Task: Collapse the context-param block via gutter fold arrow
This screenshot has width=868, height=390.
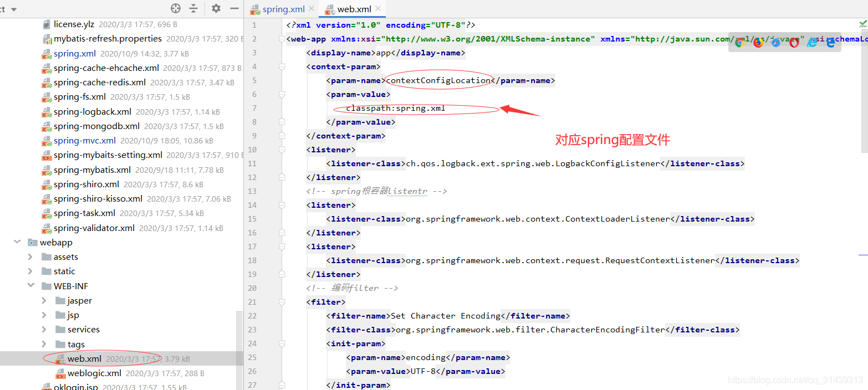Action: [282, 66]
